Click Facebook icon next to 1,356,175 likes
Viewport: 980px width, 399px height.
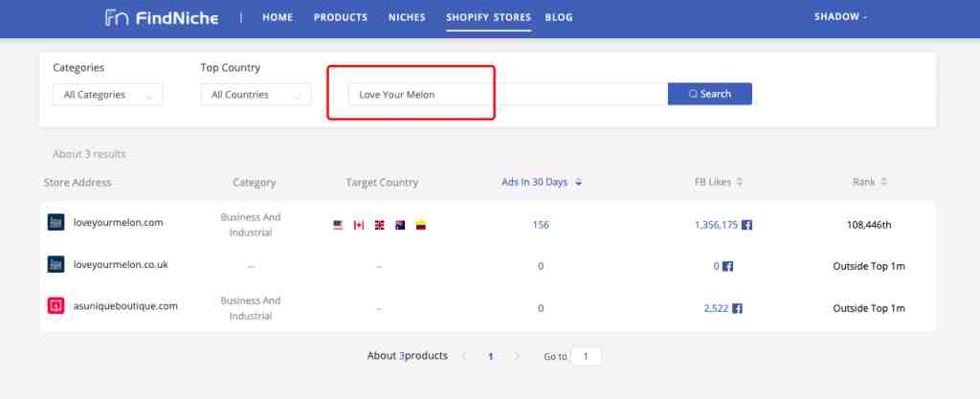[746, 225]
